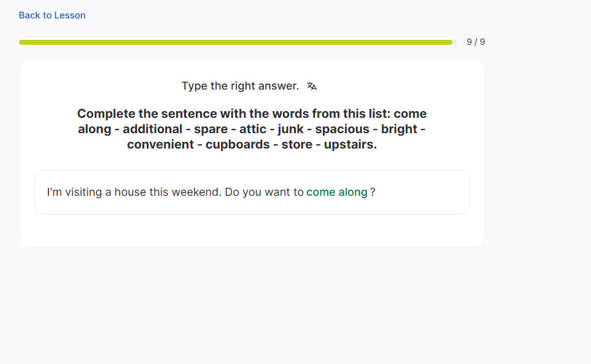Click "I'm visiting a house this weekend" text

pyautogui.click(x=134, y=192)
